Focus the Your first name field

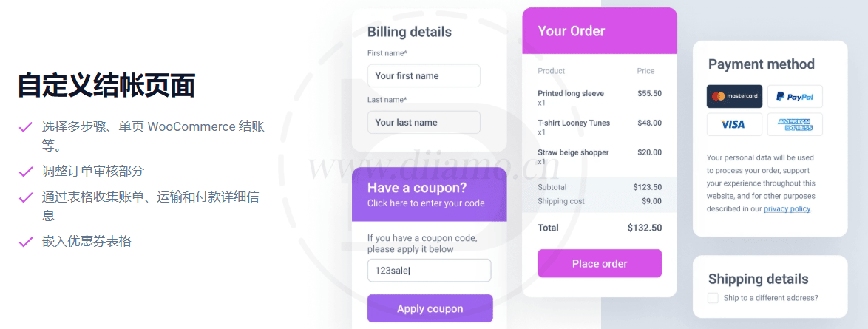[424, 75]
